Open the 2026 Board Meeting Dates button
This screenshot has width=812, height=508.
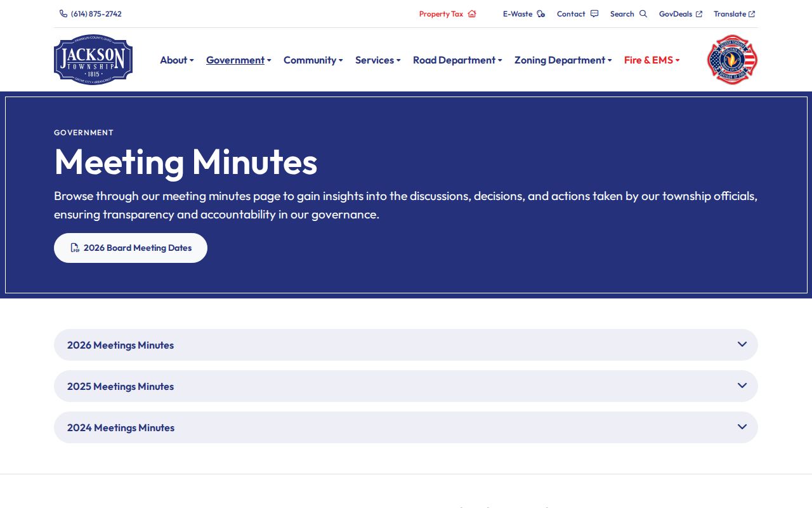pyautogui.click(x=131, y=248)
